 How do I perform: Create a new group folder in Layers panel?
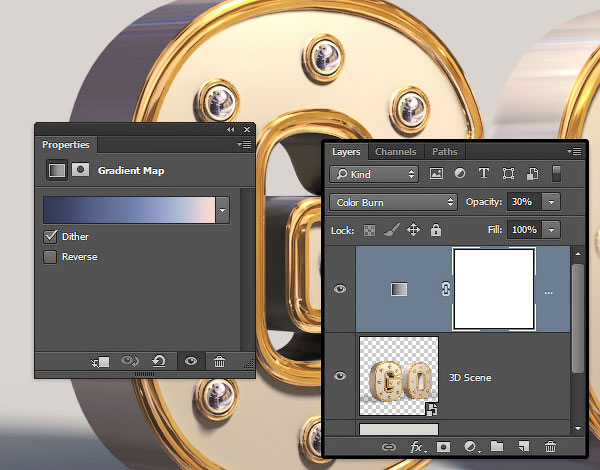[496, 446]
